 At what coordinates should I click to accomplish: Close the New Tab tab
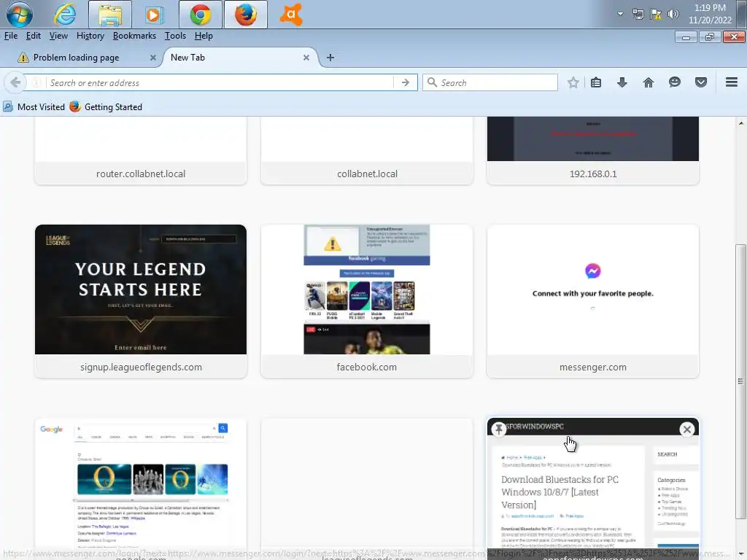point(306,58)
